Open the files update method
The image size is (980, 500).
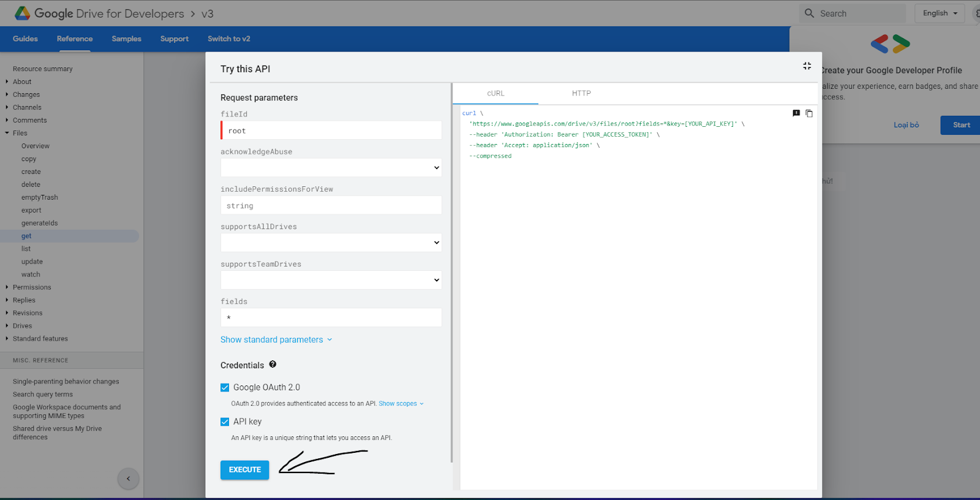click(x=32, y=262)
